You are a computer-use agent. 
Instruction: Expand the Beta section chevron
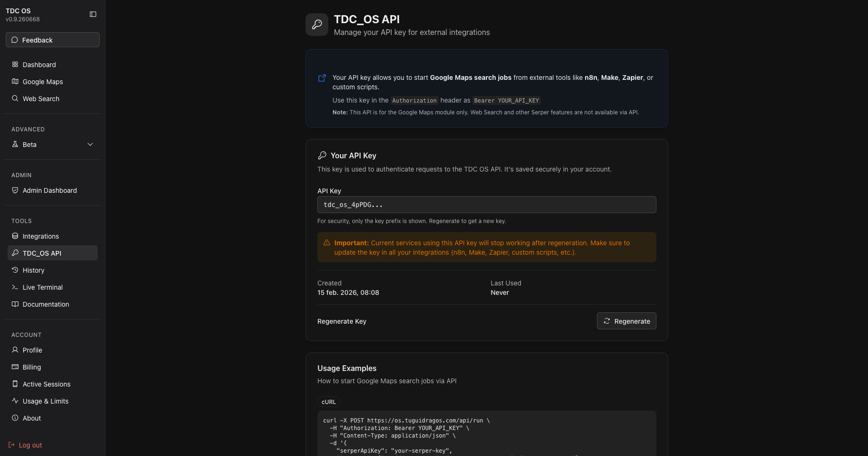click(x=90, y=144)
